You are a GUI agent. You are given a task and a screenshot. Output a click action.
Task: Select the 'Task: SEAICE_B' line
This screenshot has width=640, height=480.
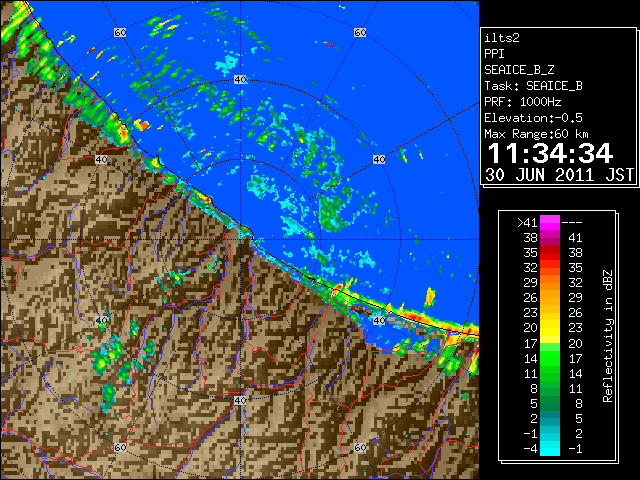533,86
